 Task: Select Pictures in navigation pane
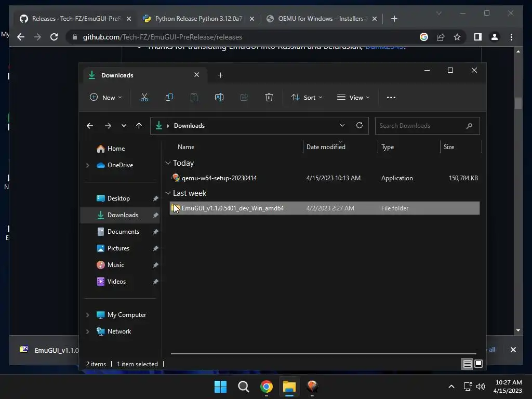[120, 248]
